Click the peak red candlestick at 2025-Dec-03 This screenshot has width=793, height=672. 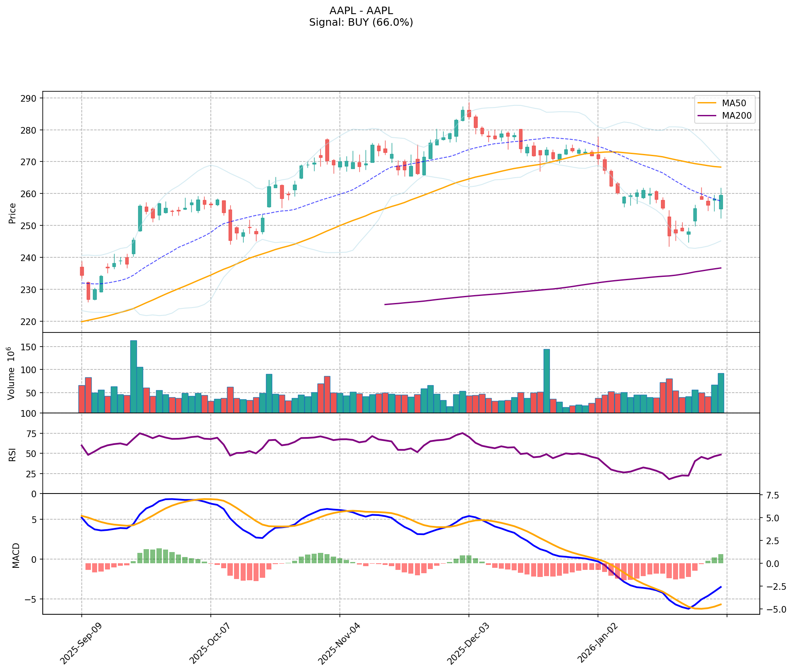[469, 113]
